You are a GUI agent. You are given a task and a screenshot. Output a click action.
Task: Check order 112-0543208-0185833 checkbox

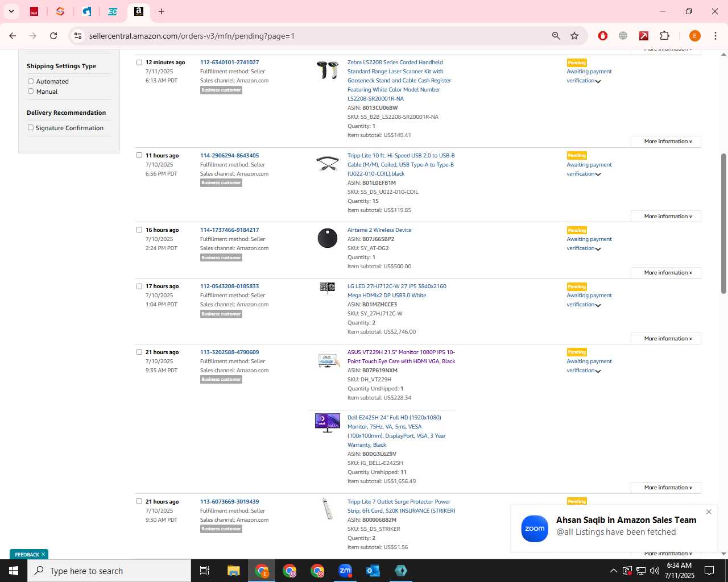[x=139, y=286]
